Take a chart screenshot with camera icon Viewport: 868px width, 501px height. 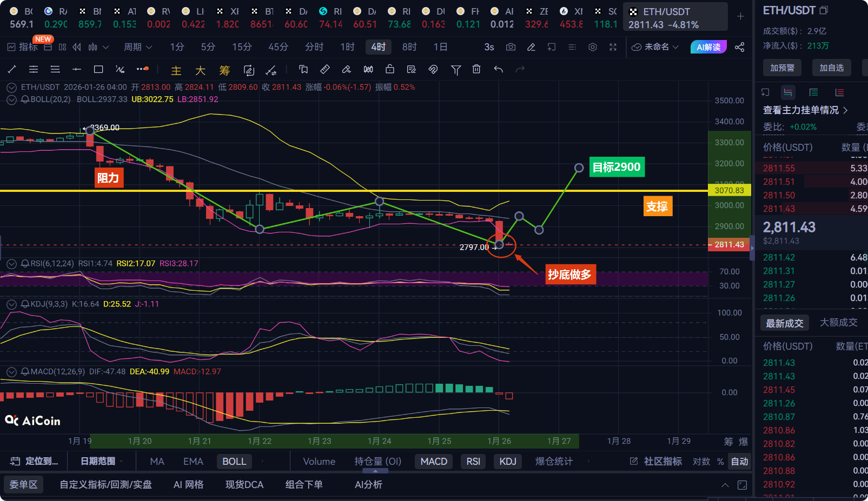coord(511,47)
